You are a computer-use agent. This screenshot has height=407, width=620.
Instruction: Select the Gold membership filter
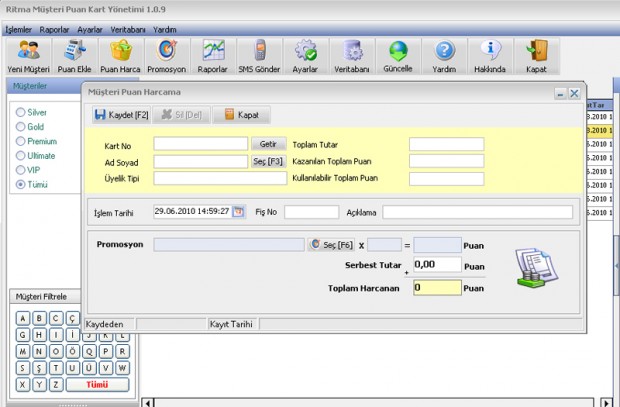[x=30, y=127]
